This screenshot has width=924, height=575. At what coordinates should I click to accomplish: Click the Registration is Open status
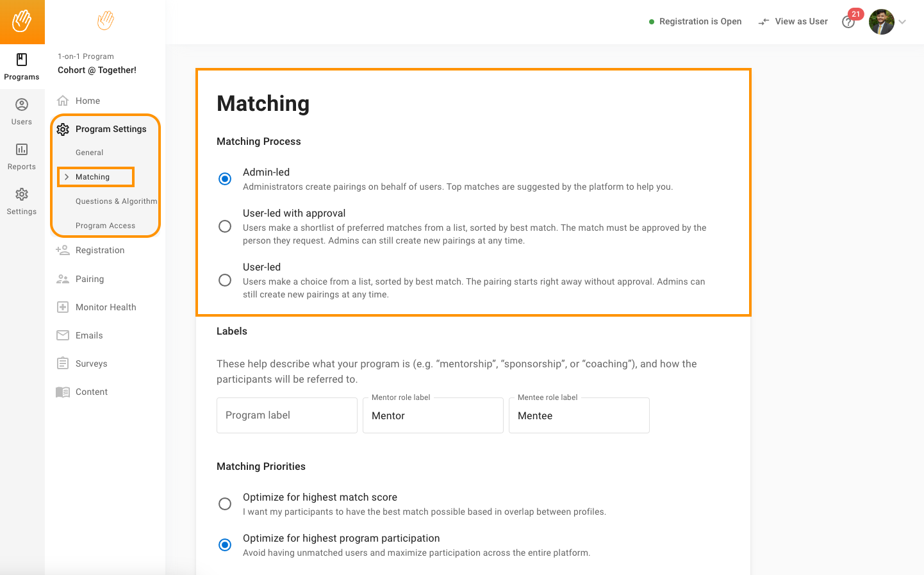[695, 22]
